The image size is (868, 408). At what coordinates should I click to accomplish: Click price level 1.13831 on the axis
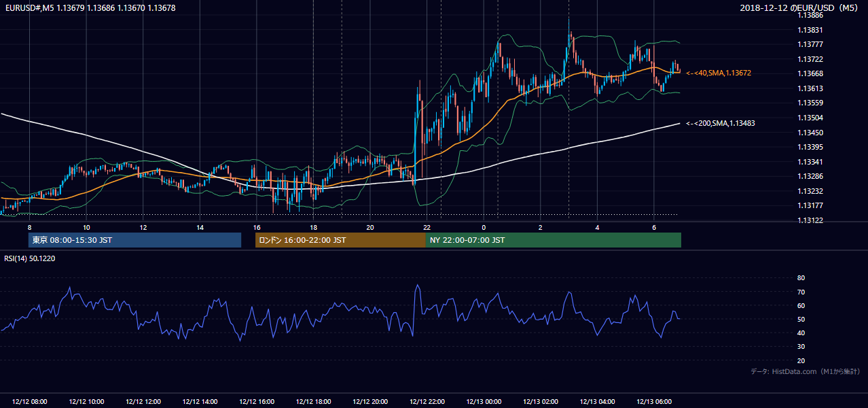point(811,30)
